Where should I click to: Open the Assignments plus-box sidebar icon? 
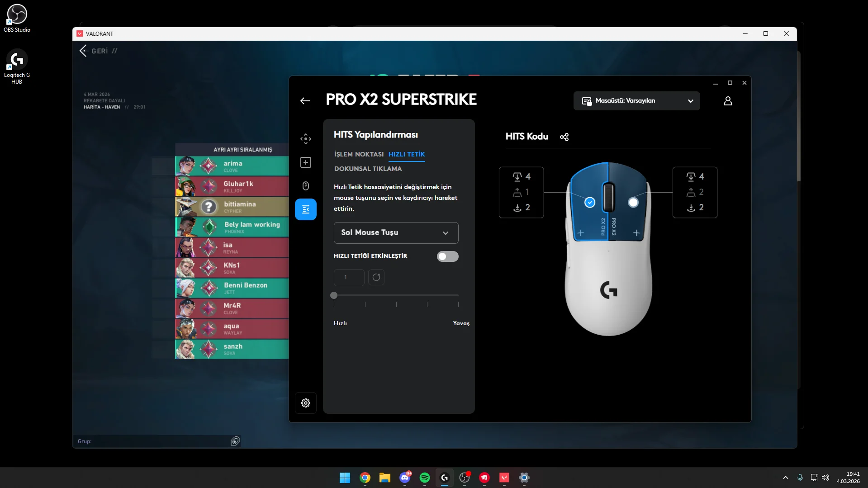point(306,162)
